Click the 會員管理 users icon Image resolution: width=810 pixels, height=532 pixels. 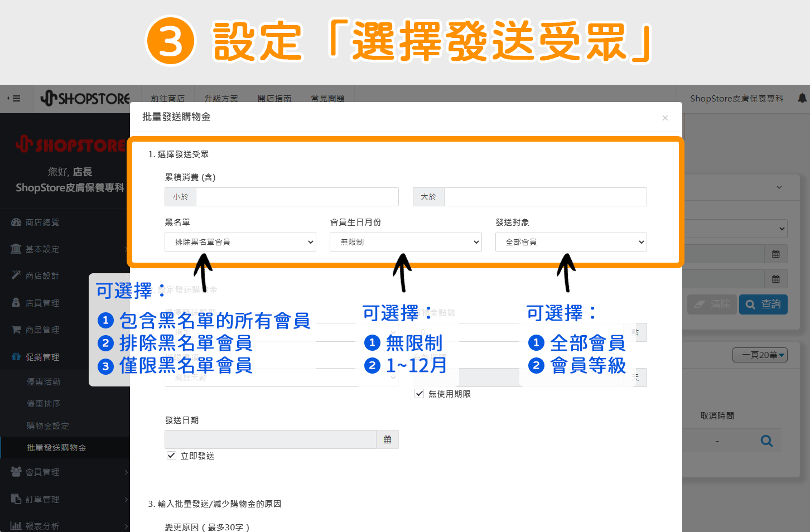click(16, 472)
